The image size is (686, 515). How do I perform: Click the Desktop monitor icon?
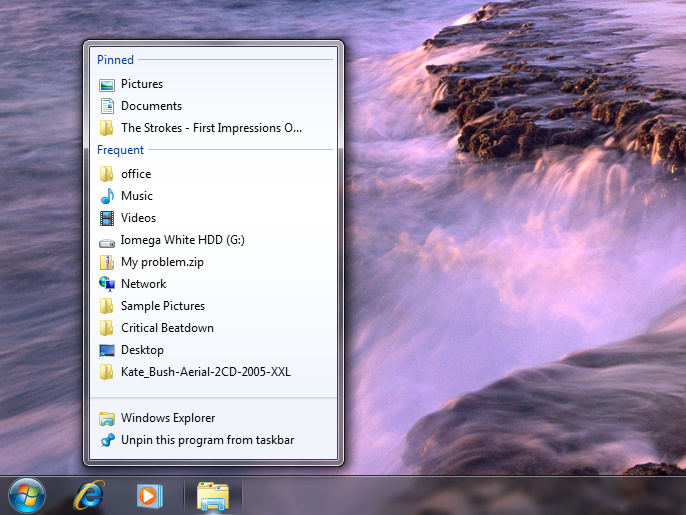(x=107, y=350)
